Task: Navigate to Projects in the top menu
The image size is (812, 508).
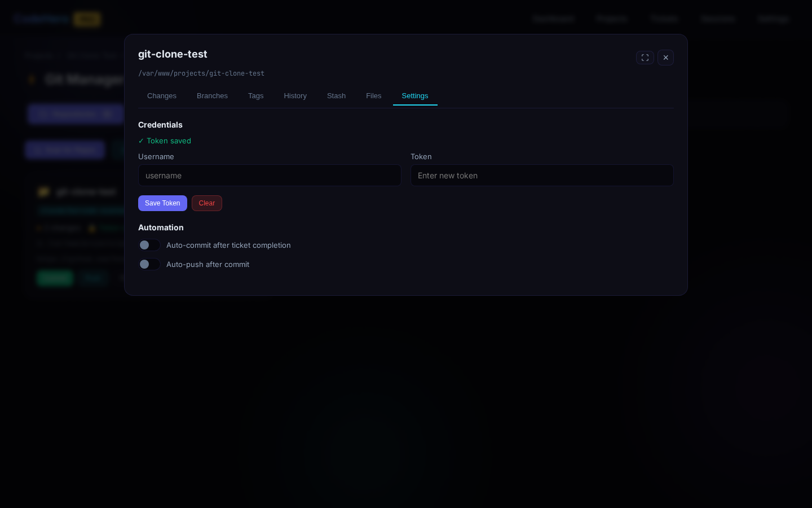Action: (612, 19)
